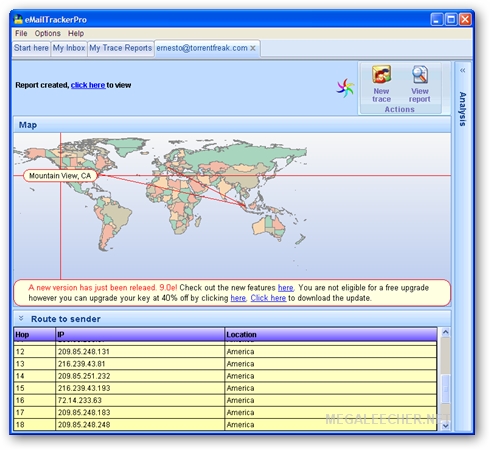Image resolution: width=490 pixels, height=450 pixels.
Task: Switch to the Start here tab
Action: coord(31,48)
